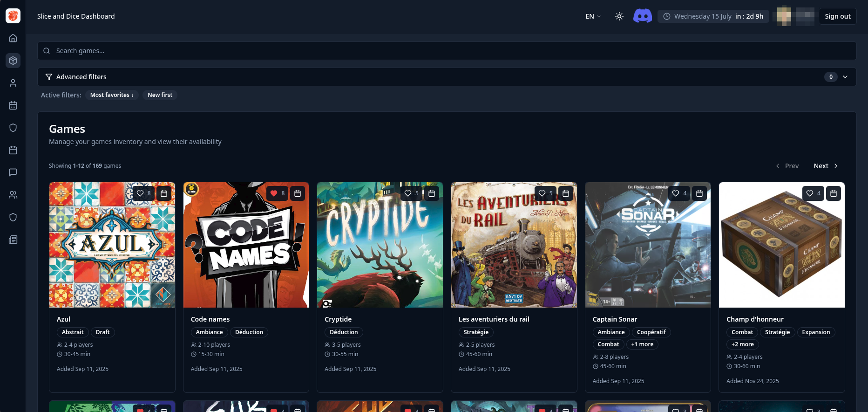Favorite Cryptide with the heart button

click(411, 193)
